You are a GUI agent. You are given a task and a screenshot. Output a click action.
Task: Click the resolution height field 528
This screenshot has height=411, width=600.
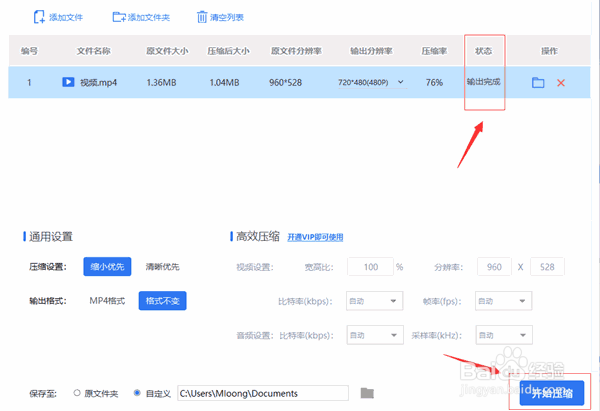(x=547, y=267)
